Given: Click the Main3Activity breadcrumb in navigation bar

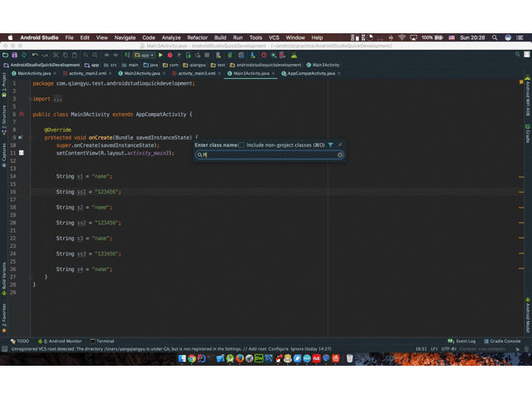Looking at the screenshot, I should [x=323, y=65].
